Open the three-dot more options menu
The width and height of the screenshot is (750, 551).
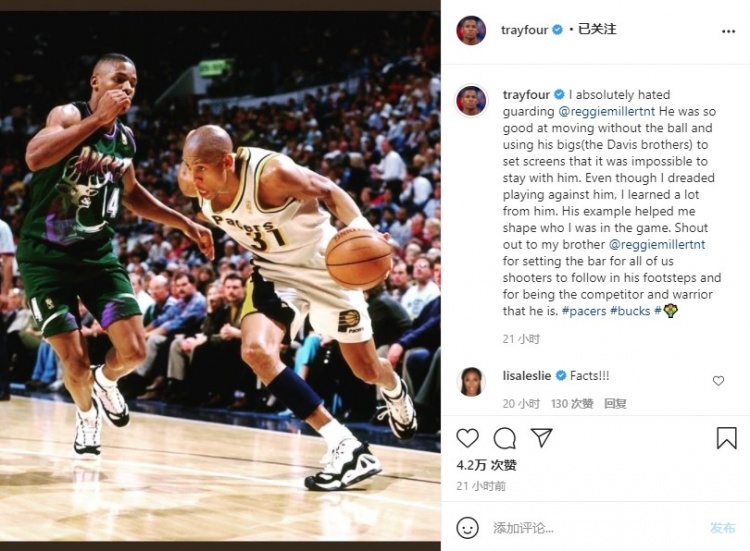728,31
